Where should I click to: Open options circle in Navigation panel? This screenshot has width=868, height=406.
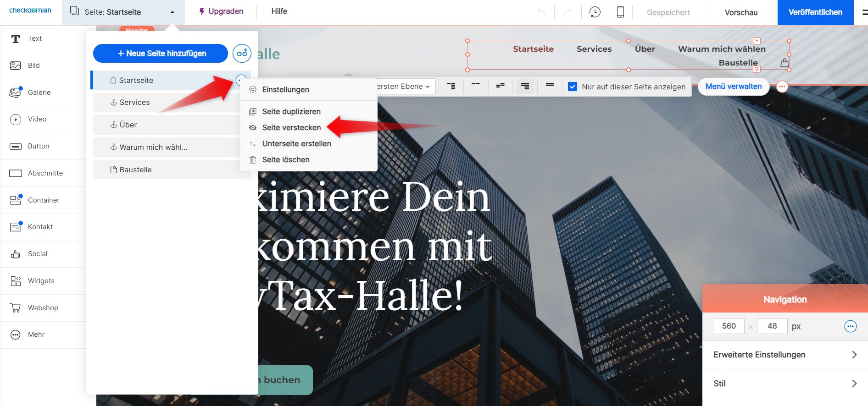[850, 326]
